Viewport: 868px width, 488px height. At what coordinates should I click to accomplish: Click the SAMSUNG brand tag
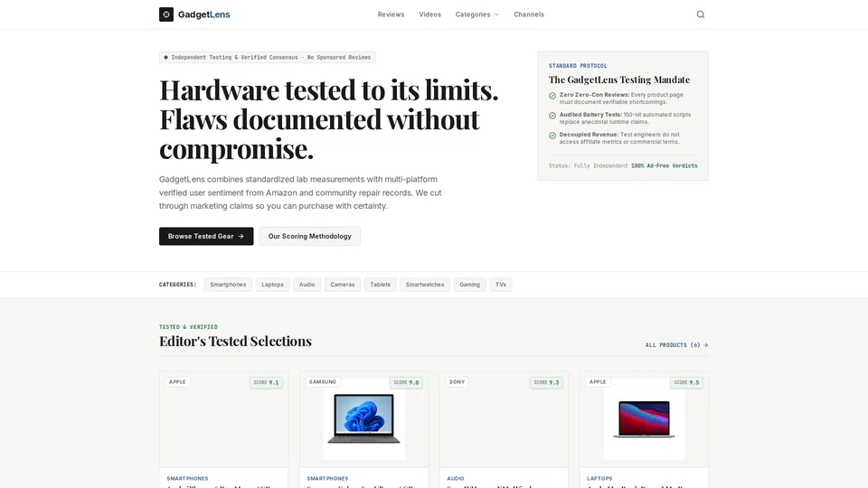(x=322, y=381)
